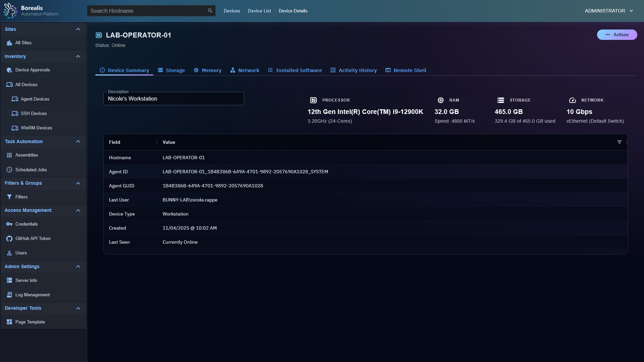Collapse the Developer Tools section
The image size is (644, 362).
click(x=78, y=308)
